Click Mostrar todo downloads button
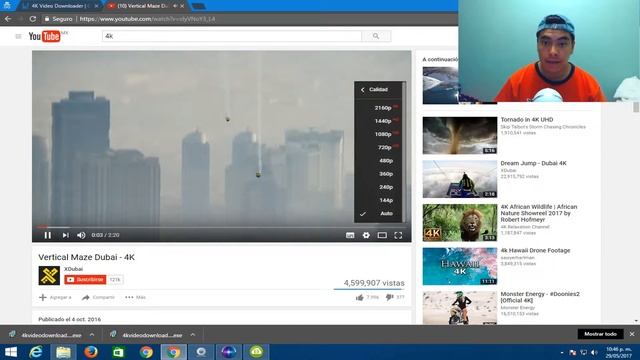The image size is (640, 360). (600, 334)
